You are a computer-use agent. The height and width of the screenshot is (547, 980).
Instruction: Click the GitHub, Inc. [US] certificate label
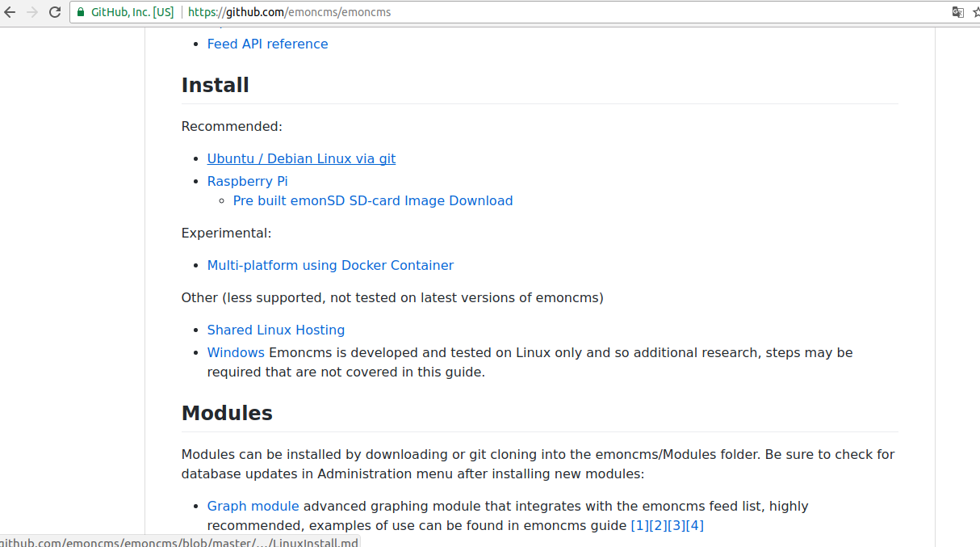[131, 12]
